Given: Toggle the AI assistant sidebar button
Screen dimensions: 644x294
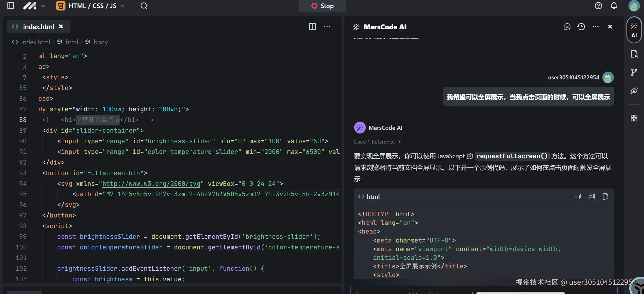Looking at the screenshot, I should [634, 30].
